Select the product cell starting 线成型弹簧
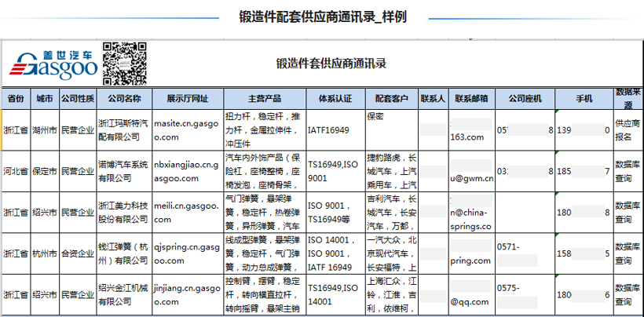The height and width of the screenshot is (317, 644). coord(265,253)
